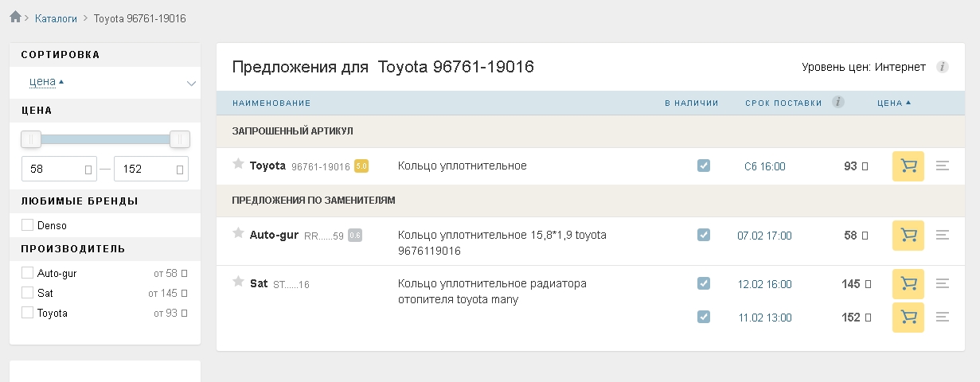
Task: Grab the right price slider handle
Action: 180,139
